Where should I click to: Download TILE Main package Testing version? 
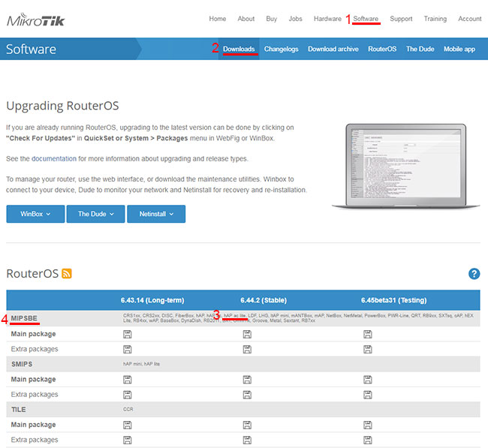(368, 425)
